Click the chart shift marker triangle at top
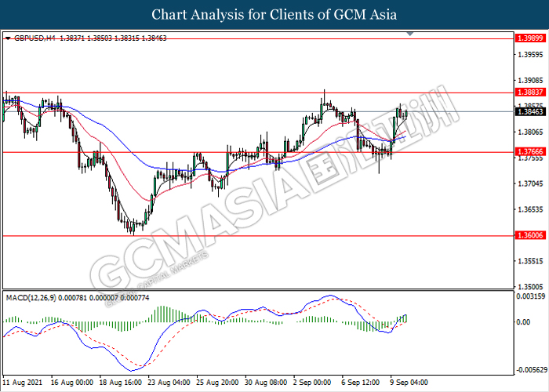 pos(410,34)
